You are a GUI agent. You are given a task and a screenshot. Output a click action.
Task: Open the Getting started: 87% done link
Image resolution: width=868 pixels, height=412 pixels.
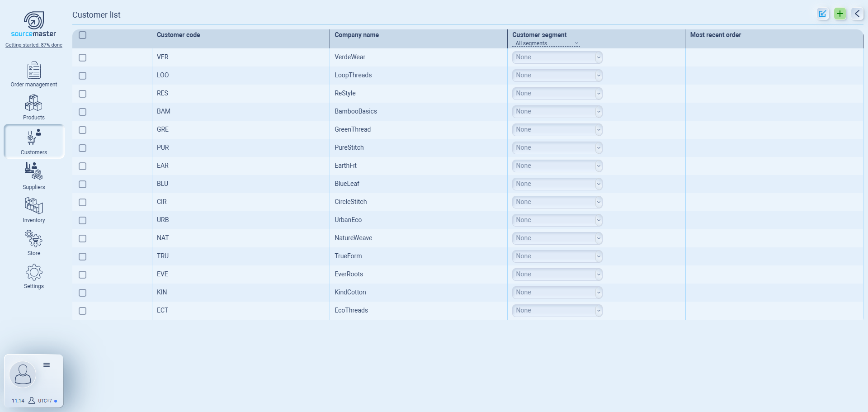(34, 45)
